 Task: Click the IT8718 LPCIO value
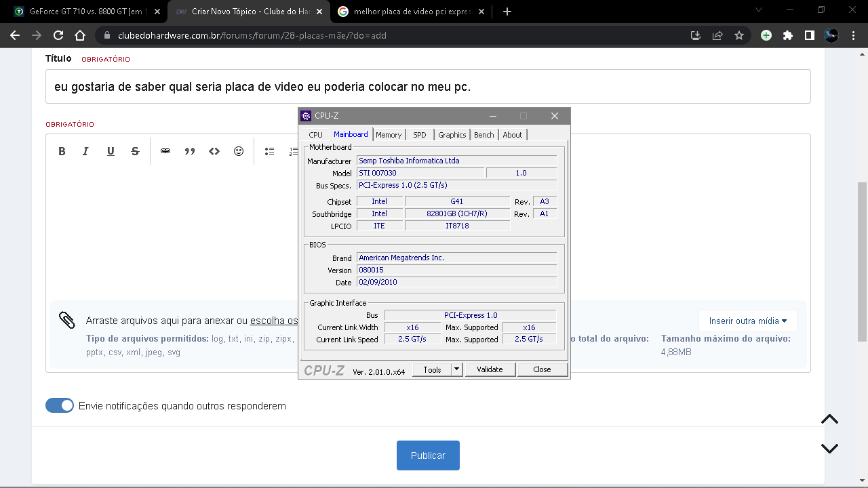click(457, 226)
